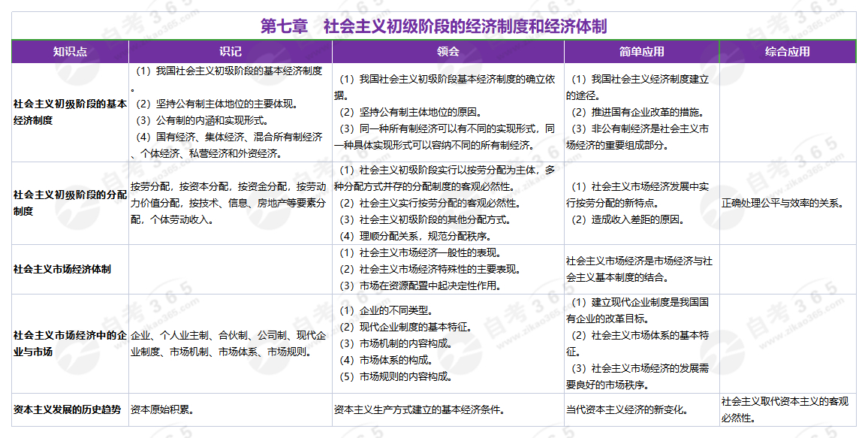Screen dimensions: 868x438
Task: Click the row label "资本主义发展的历史趋势"
Action: 67,410
